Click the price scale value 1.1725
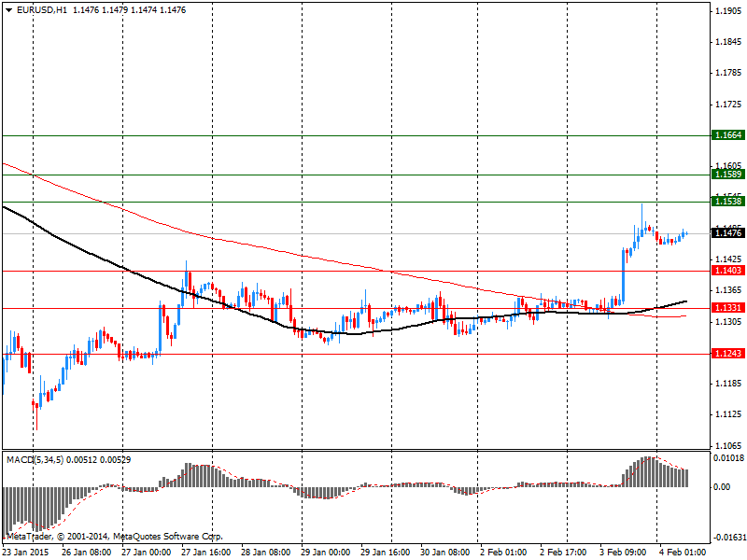Screen dimensions: 747x560 [728, 105]
